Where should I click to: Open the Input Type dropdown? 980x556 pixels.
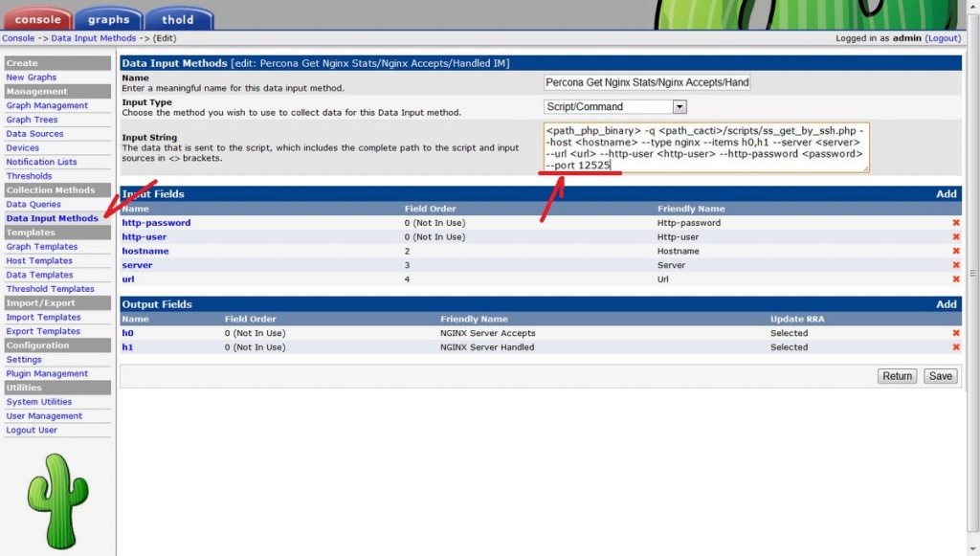click(x=679, y=107)
